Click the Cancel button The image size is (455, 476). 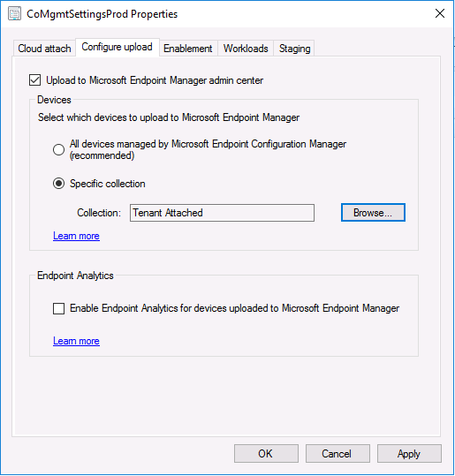pyautogui.click(x=337, y=454)
